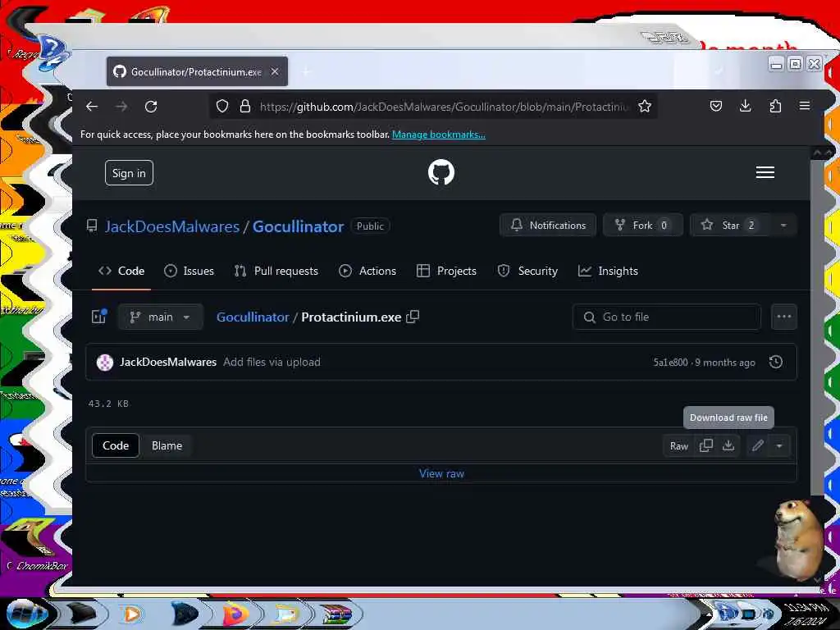Switch to the Code repository tab
This screenshot has width=840, height=630.
click(x=121, y=271)
